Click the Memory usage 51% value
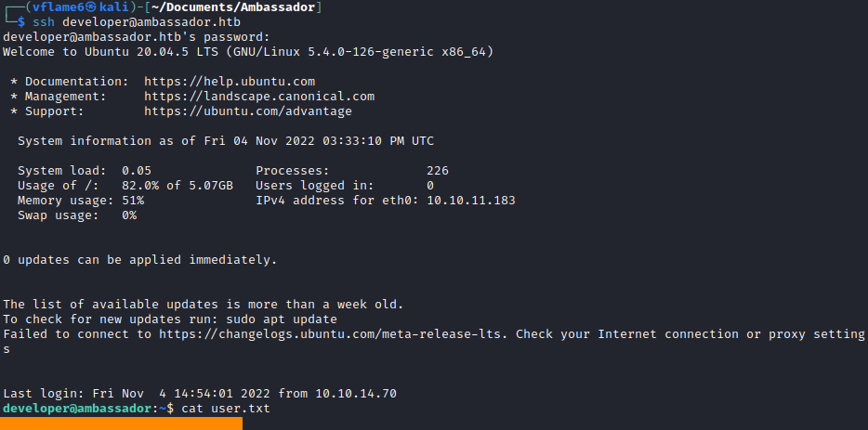The width and height of the screenshot is (868, 430). pyautogui.click(x=133, y=201)
